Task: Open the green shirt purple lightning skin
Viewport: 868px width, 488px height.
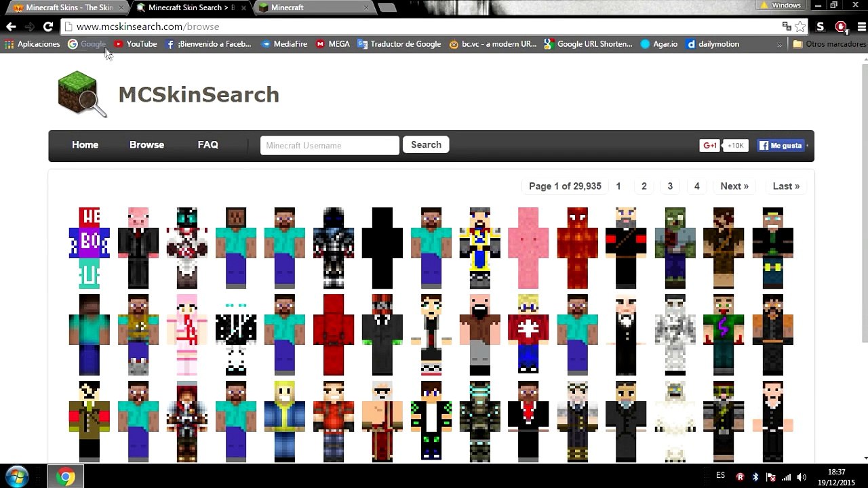Action: coord(724,335)
